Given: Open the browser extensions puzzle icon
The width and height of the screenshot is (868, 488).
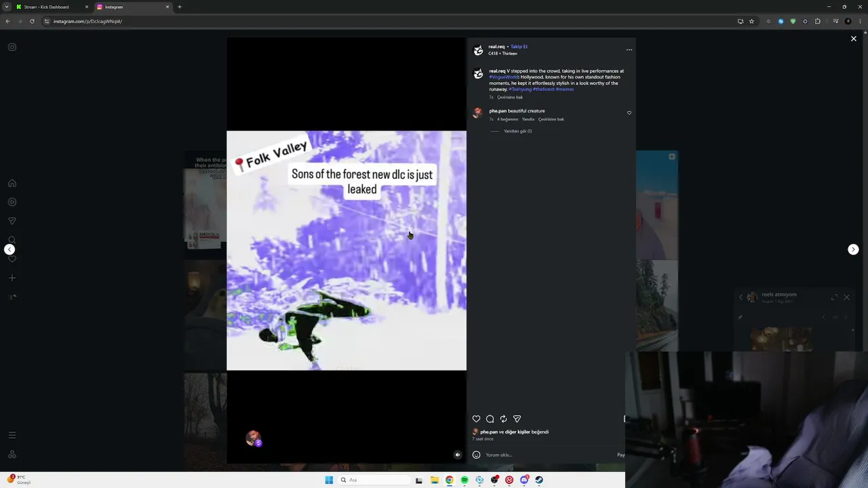Looking at the screenshot, I should (818, 21).
